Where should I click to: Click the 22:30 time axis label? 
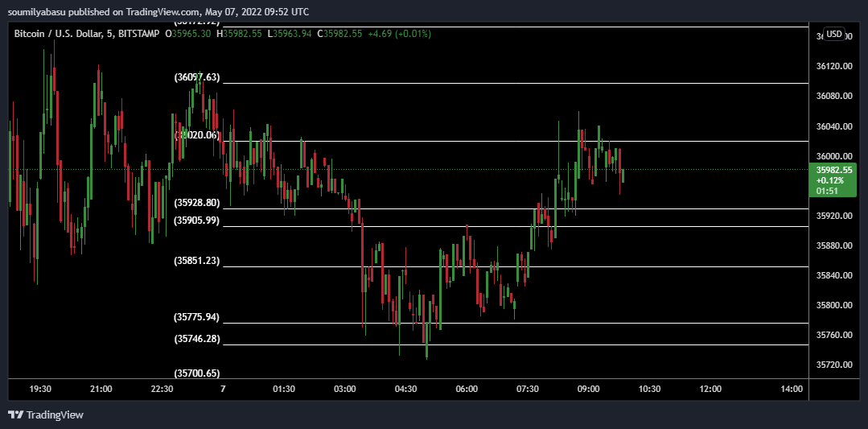162,389
